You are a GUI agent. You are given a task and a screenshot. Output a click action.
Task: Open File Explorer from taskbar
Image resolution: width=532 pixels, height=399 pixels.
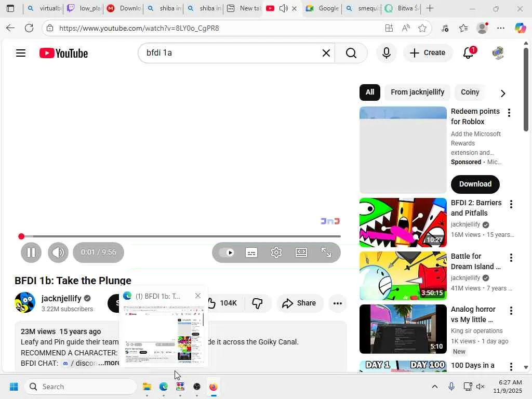147,387
